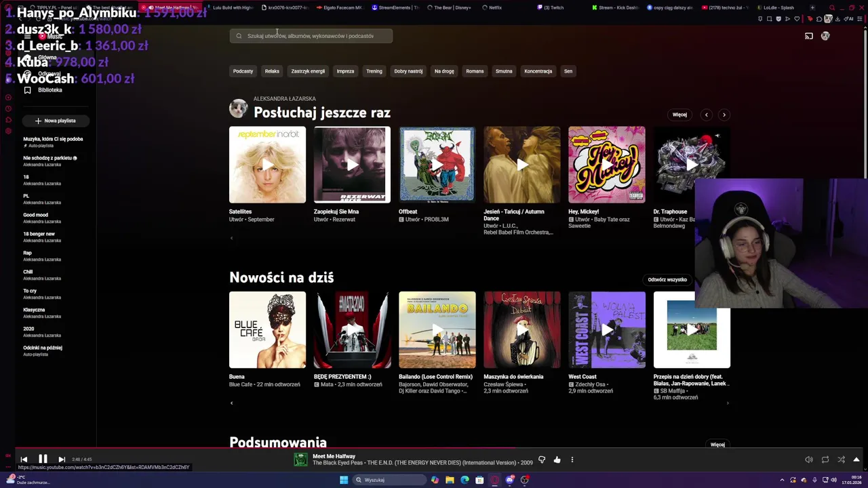The height and width of the screenshot is (488, 868).
Task: Select the Relaks filter chip
Action: (272, 71)
